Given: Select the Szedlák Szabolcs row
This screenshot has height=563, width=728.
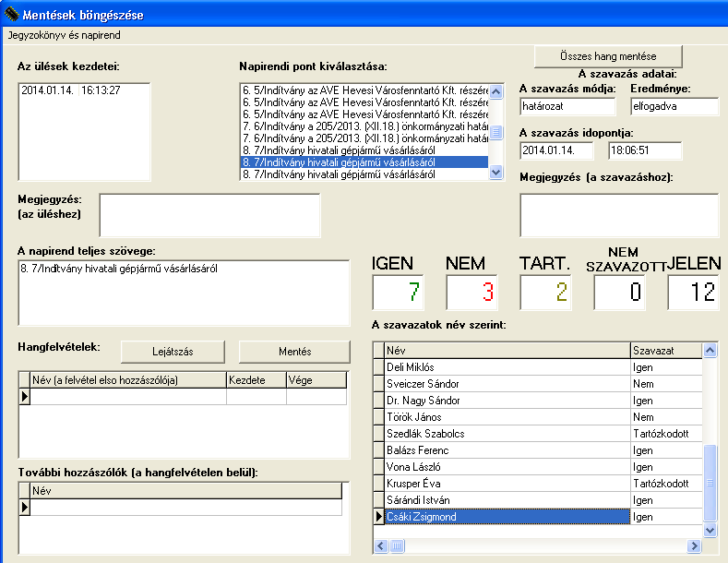Looking at the screenshot, I should pos(538,434).
